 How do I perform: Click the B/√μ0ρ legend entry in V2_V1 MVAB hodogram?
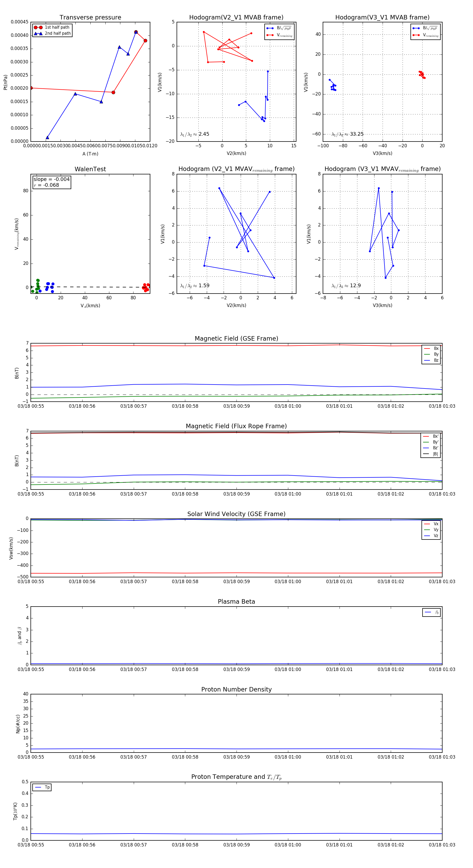click(x=279, y=28)
